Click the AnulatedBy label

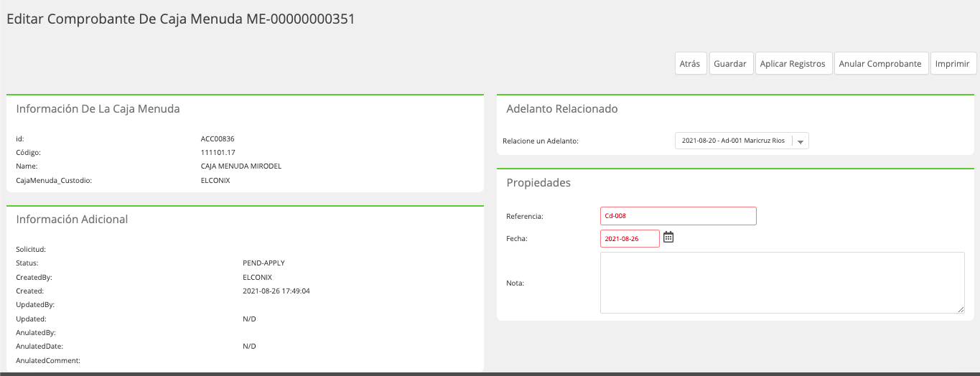point(36,332)
